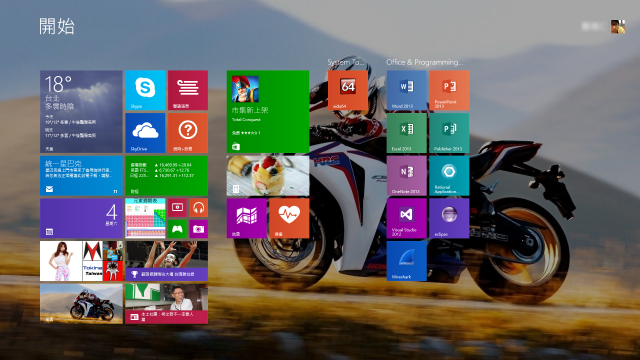Open the Desktop tile with motorcycle picture
This screenshot has width=640, height=360.
pos(81,304)
